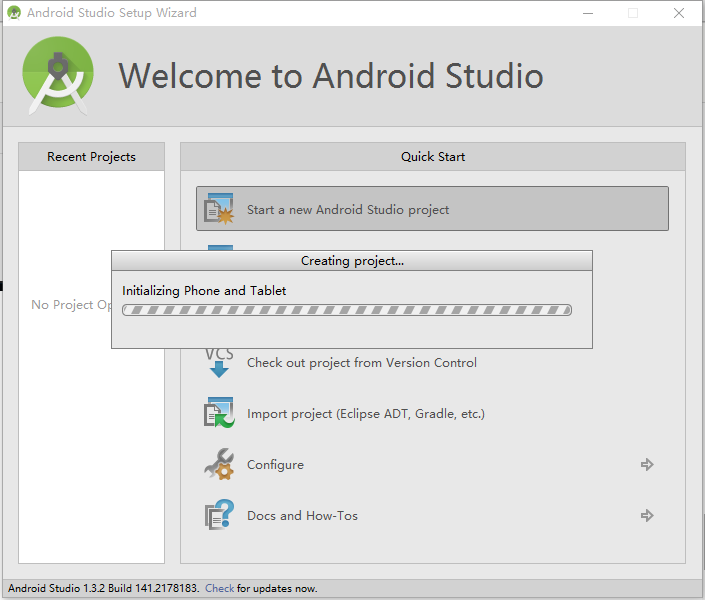Check out project from Version Control

[361, 363]
